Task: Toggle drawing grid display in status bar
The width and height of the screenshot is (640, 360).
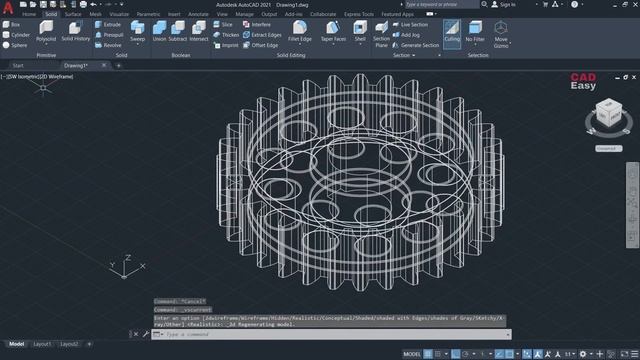Action: pyautogui.click(x=427, y=354)
